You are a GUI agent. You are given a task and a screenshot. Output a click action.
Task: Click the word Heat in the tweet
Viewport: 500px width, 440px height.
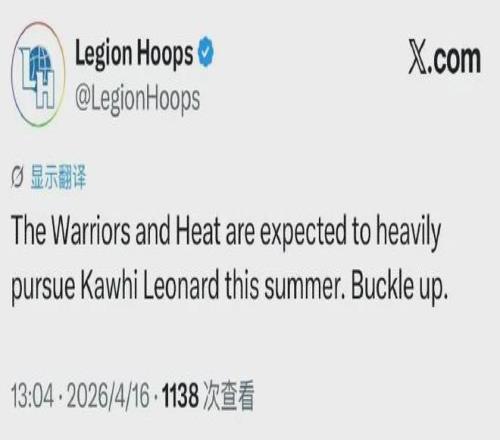(x=198, y=231)
